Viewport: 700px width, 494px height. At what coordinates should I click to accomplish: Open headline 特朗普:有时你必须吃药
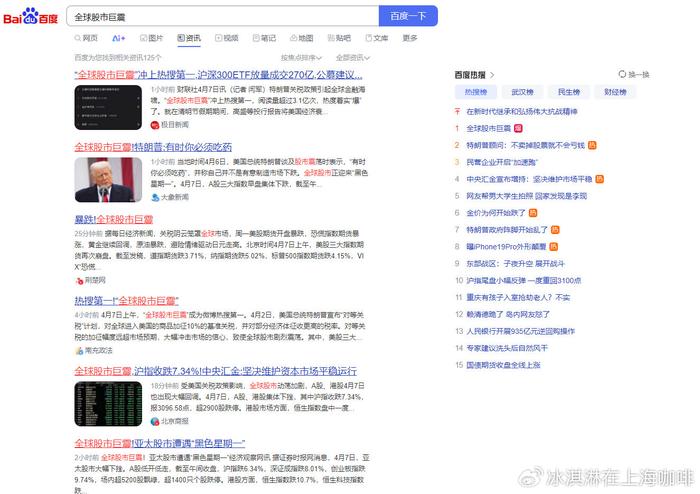153,147
